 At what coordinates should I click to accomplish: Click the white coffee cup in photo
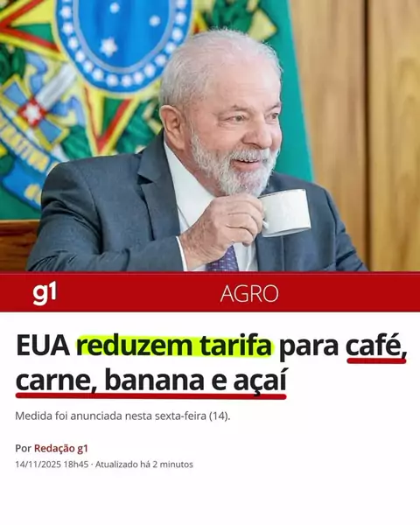click(285, 213)
